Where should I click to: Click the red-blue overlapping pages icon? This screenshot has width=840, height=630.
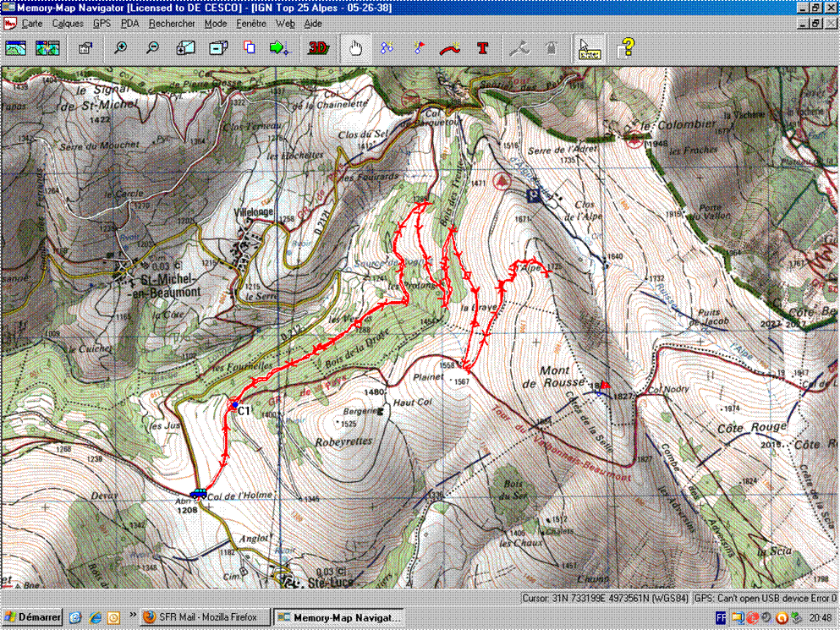(249, 47)
